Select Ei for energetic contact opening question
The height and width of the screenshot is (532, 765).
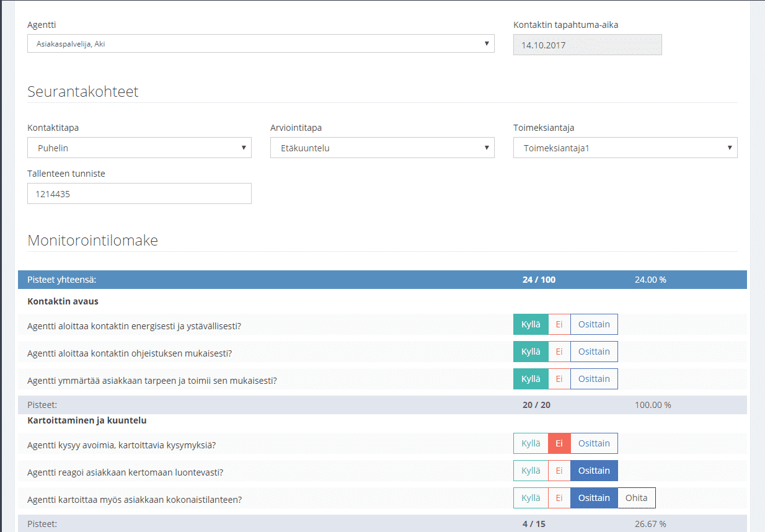(x=559, y=324)
